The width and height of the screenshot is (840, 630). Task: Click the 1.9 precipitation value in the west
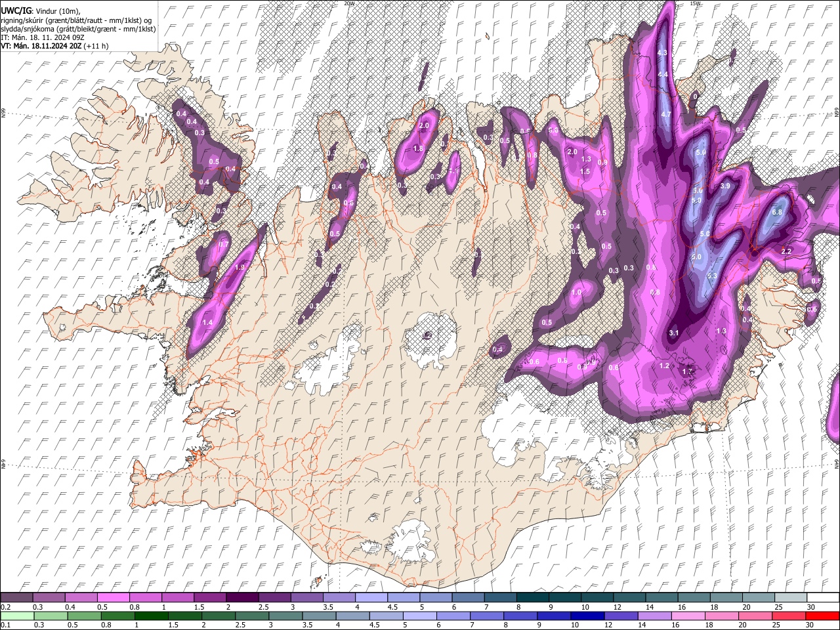pos(240,268)
